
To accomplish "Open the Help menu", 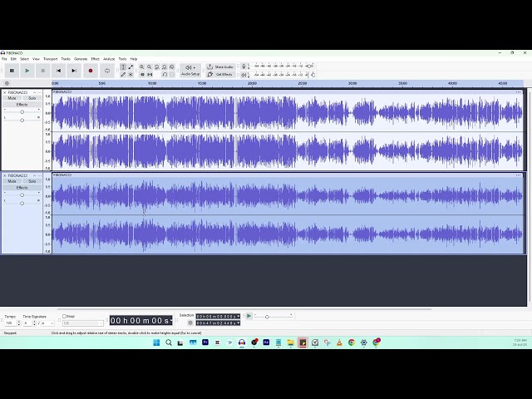I will coord(134,59).
